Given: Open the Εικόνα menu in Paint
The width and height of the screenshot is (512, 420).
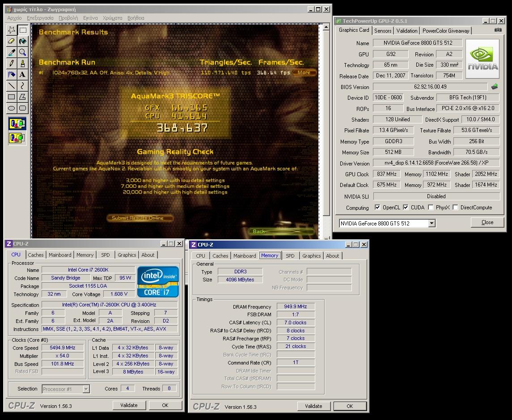Looking at the screenshot, I should coord(90,18).
